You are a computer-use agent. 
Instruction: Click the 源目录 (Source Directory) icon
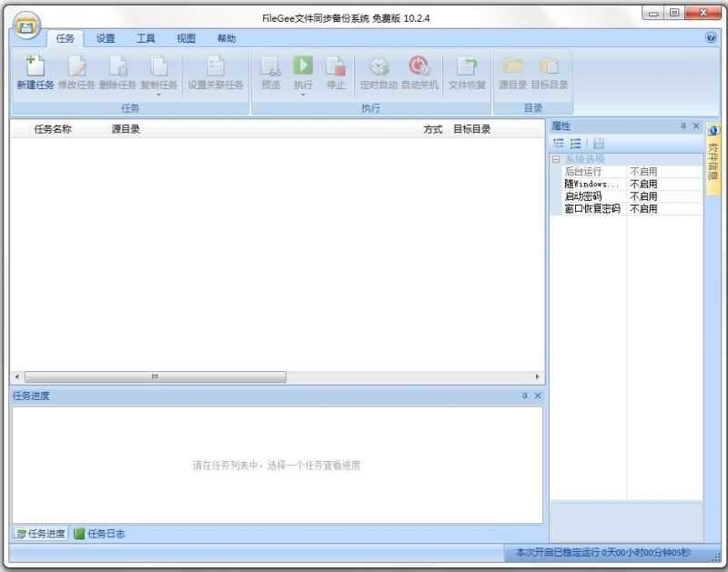(x=514, y=73)
